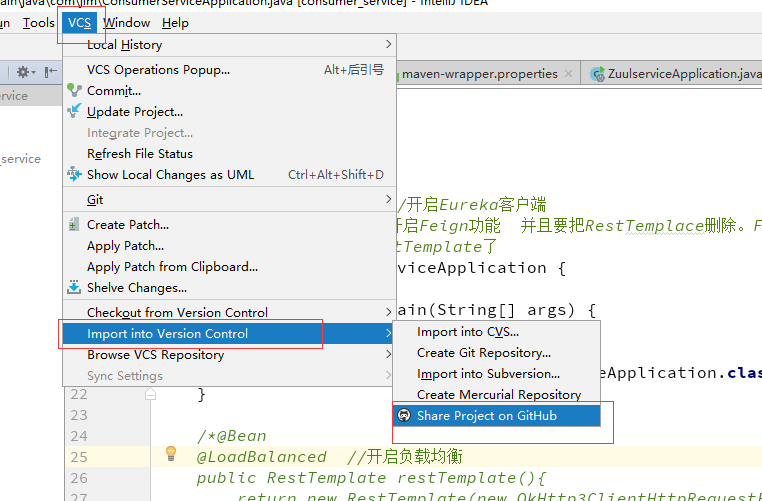
Task: Select Import into Version Control
Action: pos(229,333)
